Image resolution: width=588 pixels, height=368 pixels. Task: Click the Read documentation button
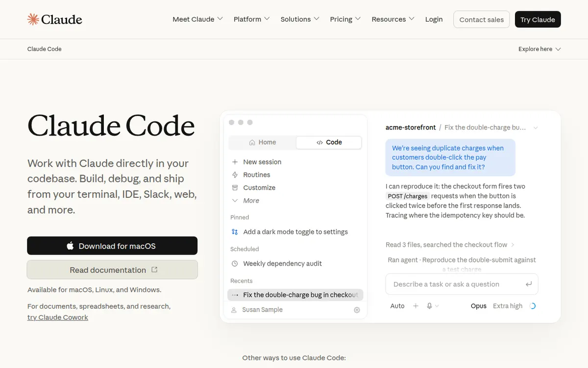(112, 269)
